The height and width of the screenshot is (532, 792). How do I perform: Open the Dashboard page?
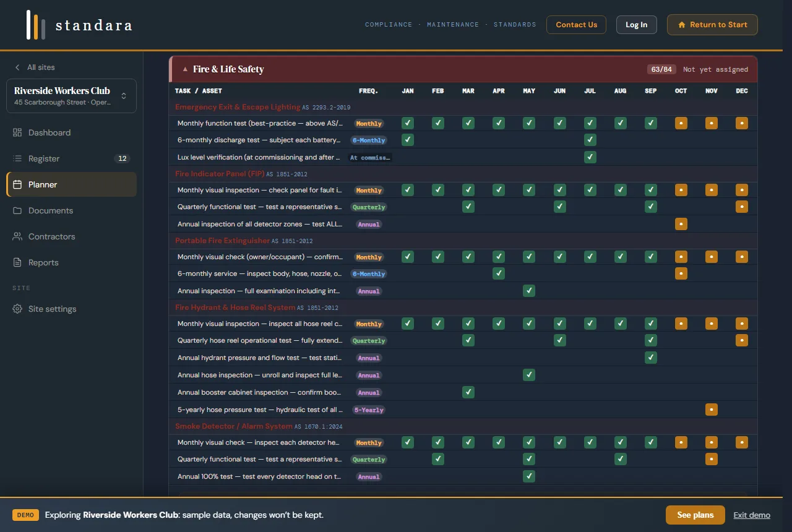pos(71,132)
